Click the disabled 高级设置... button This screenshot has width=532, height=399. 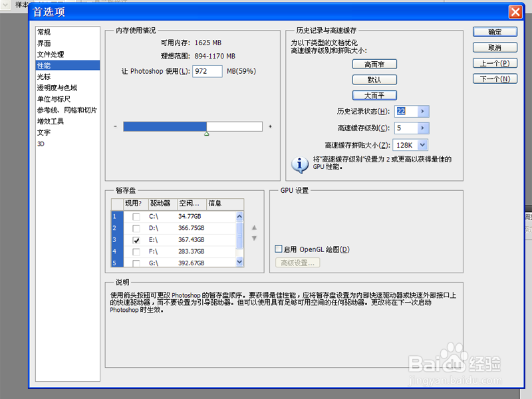pyautogui.click(x=297, y=263)
